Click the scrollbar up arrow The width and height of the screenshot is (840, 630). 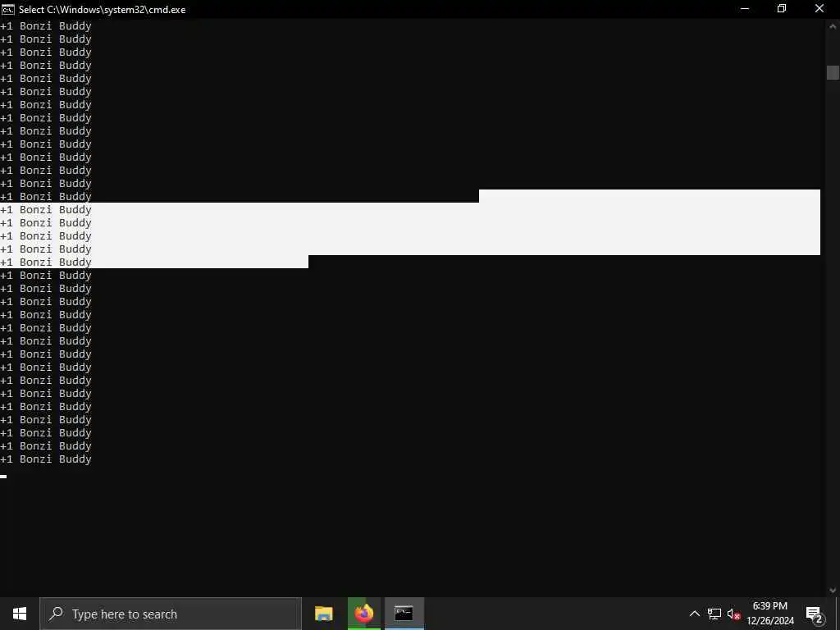click(833, 25)
